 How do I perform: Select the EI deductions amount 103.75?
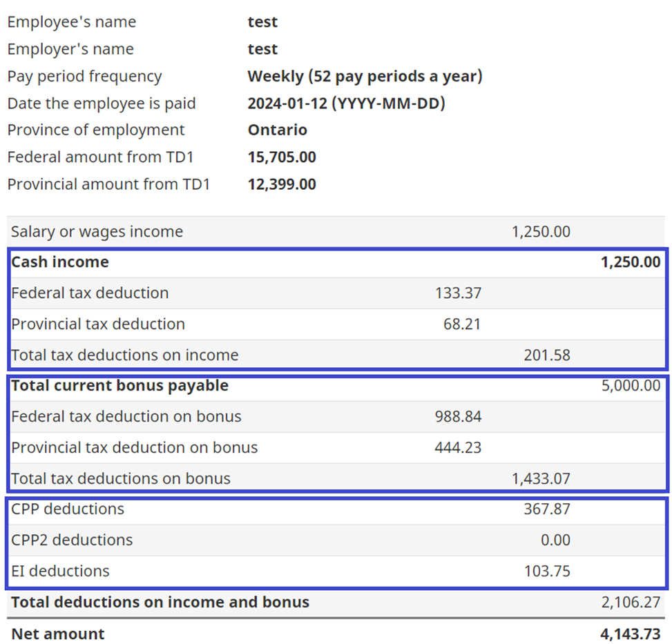pos(546,572)
